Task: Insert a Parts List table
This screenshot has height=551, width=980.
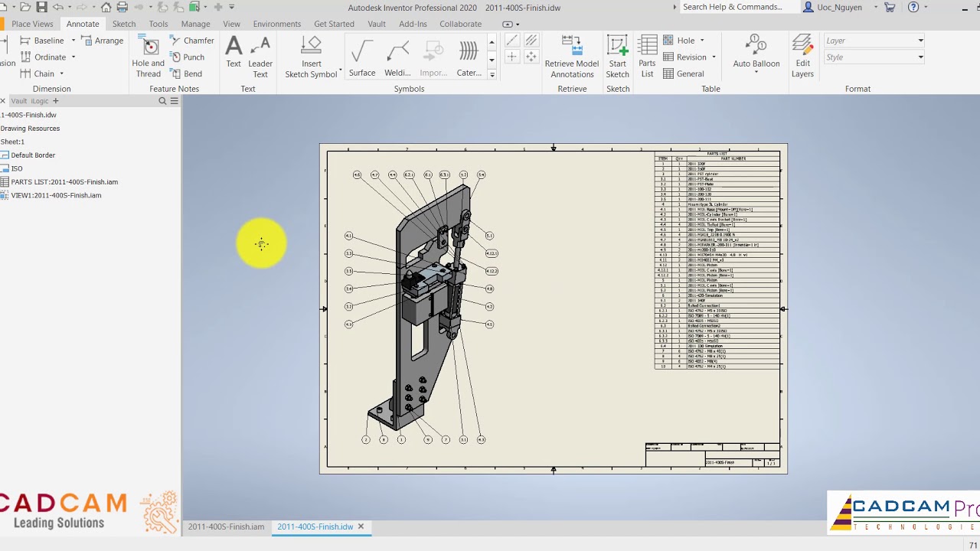Action: coord(647,57)
